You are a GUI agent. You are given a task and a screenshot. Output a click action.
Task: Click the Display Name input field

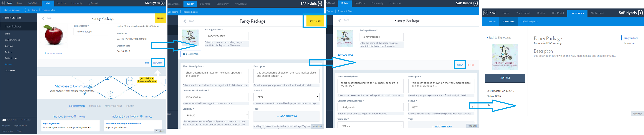pos(91,32)
